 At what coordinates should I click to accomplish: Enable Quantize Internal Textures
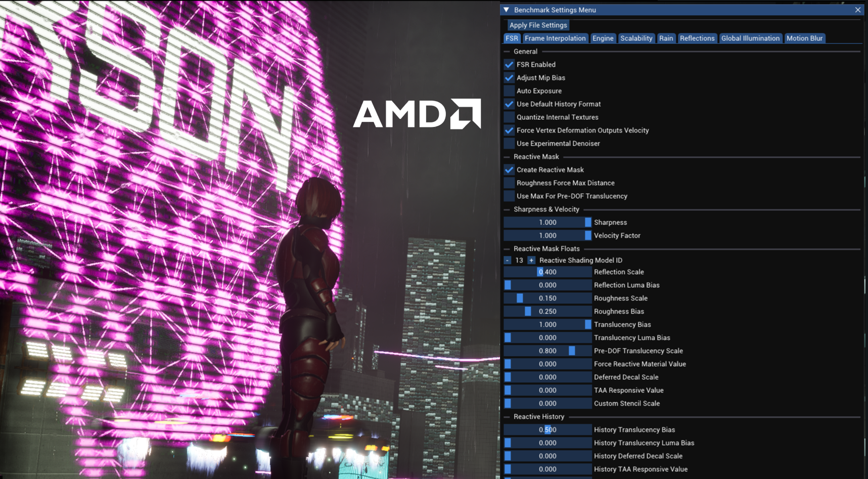click(x=509, y=117)
